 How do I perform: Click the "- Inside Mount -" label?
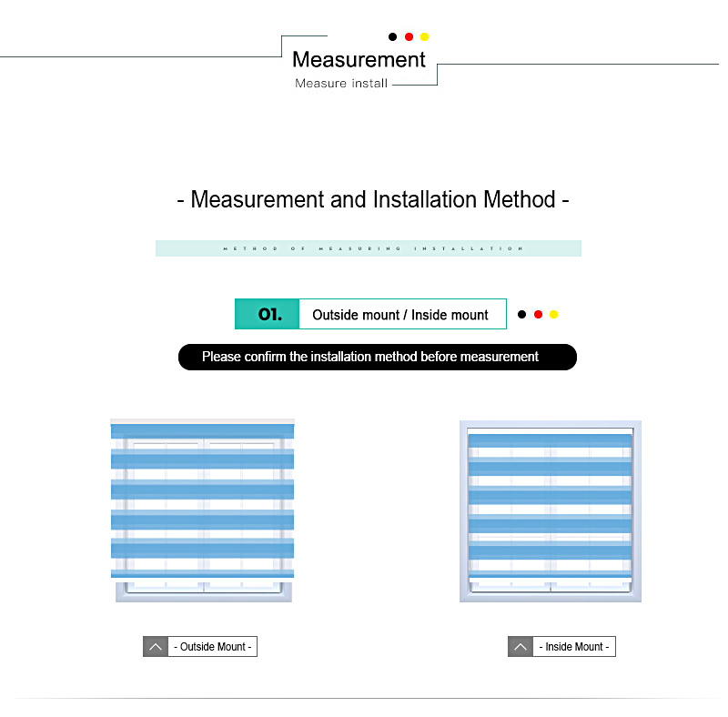[574, 647]
